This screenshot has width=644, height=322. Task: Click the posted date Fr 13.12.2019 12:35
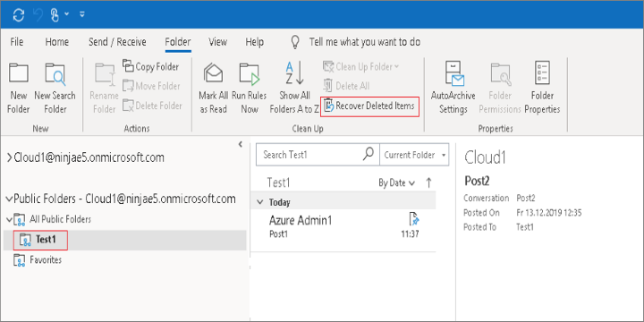pyautogui.click(x=548, y=213)
